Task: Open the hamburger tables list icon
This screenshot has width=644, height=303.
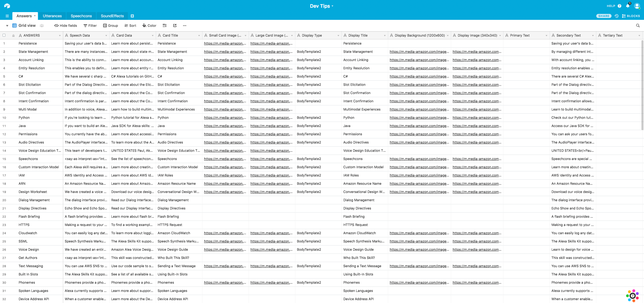Action: coord(7,16)
